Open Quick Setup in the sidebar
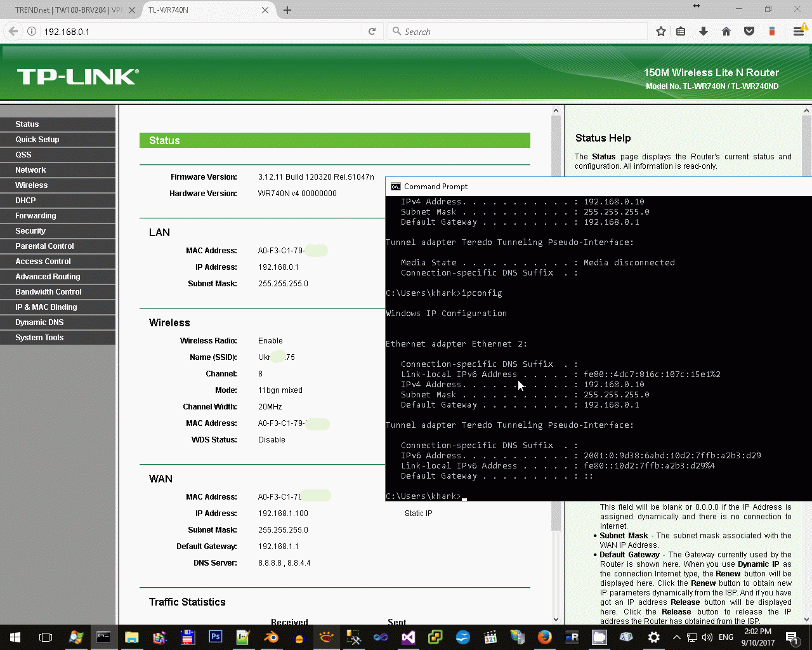The height and width of the screenshot is (650, 812). (x=58, y=140)
